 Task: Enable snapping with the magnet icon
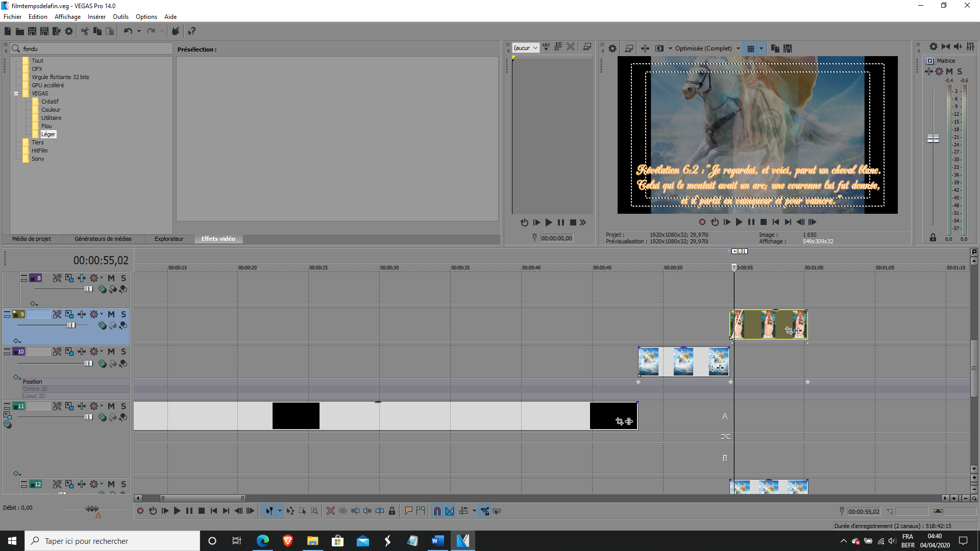[x=437, y=511]
